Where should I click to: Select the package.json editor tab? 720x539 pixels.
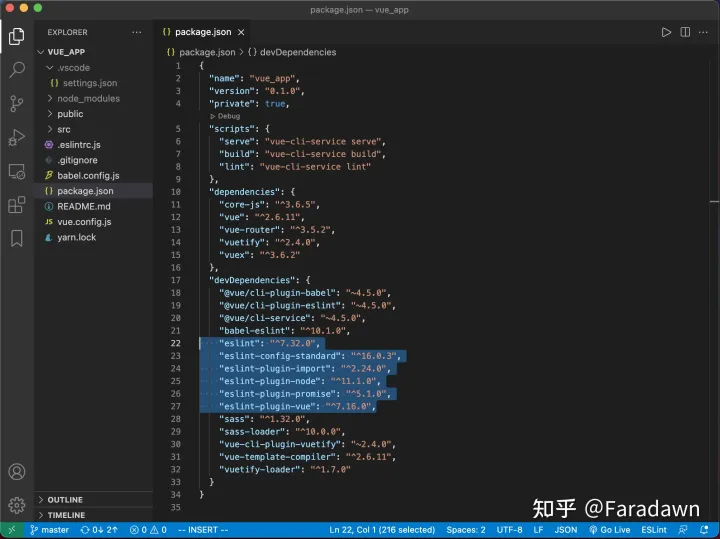[x=203, y=32]
